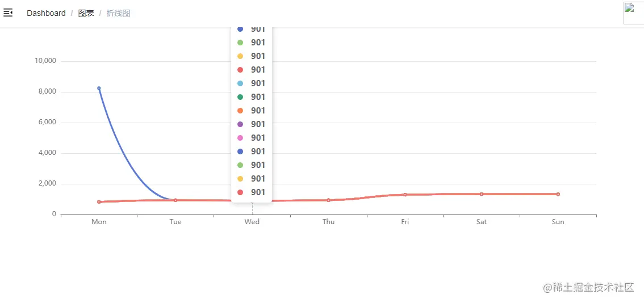Click the light blue tooltip series dot
Image resolution: width=644 pixels, height=303 pixels.
point(240,83)
